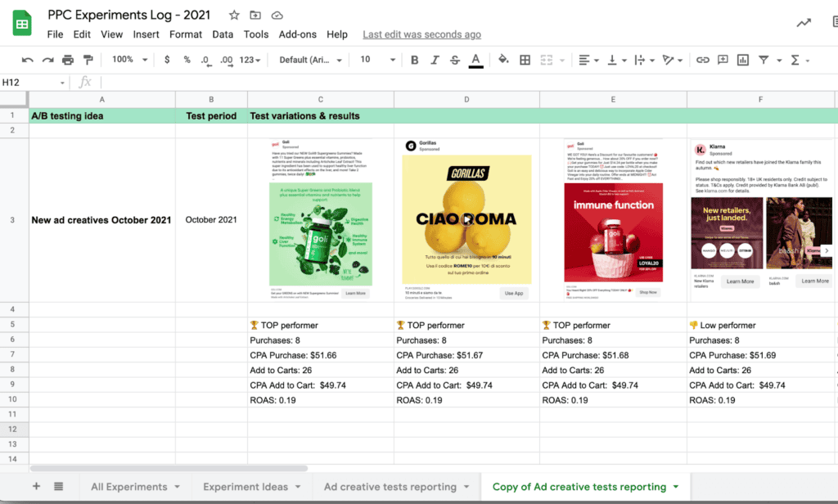Open the Tools menu
Screen dimensions: 838x504
[256, 34]
